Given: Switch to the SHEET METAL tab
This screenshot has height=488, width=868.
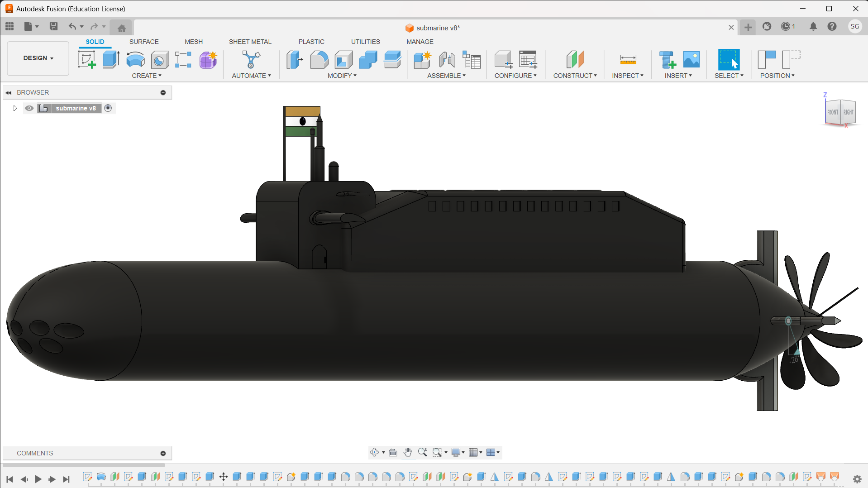Looking at the screenshot, I should click(x=250, y=42).
